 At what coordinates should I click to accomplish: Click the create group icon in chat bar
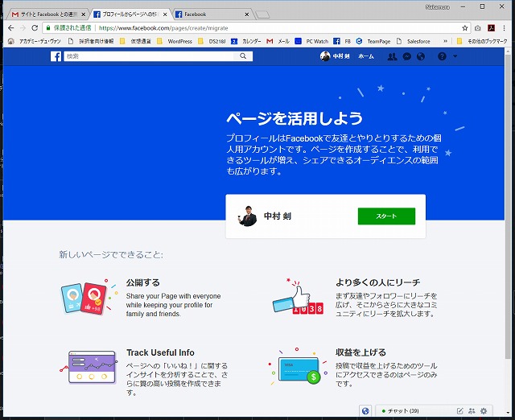pos(472,411)
